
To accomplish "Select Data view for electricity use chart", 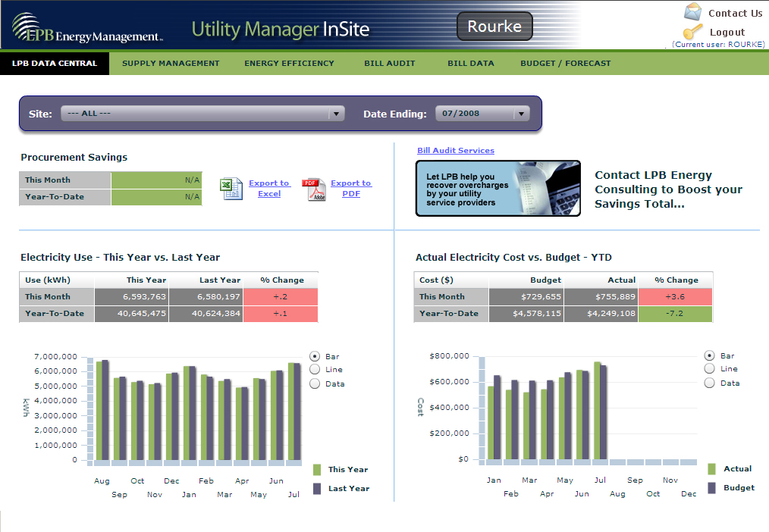I will tap(315, 383).
